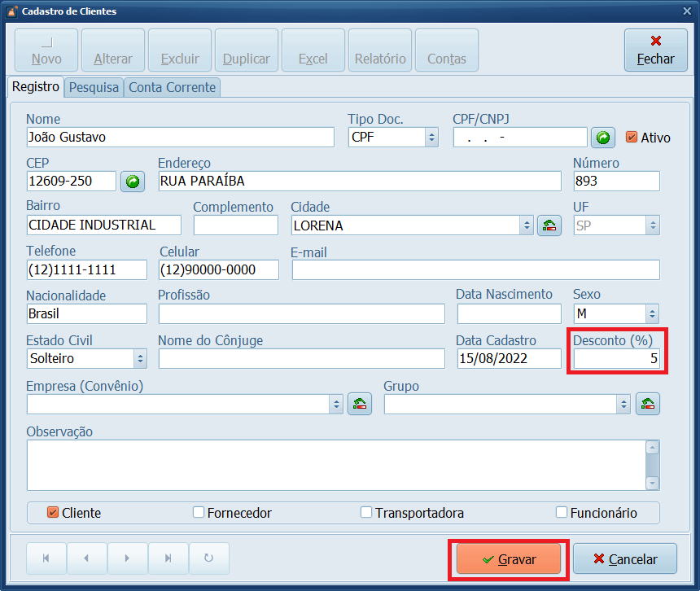
Task: Click the CEP input field
Action: [72, 182]
